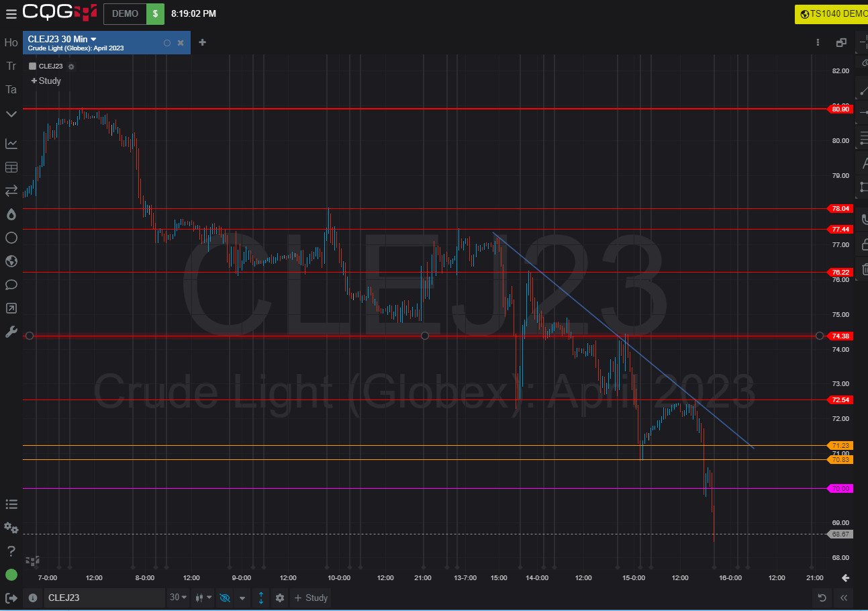Click the TS1040 DEMO account button
Screen dimensions: 868x611
[831, 14]
